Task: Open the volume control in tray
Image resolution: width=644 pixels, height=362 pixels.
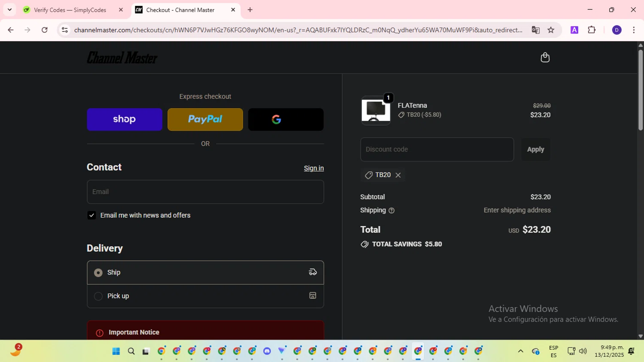Action: click(583, 351)
